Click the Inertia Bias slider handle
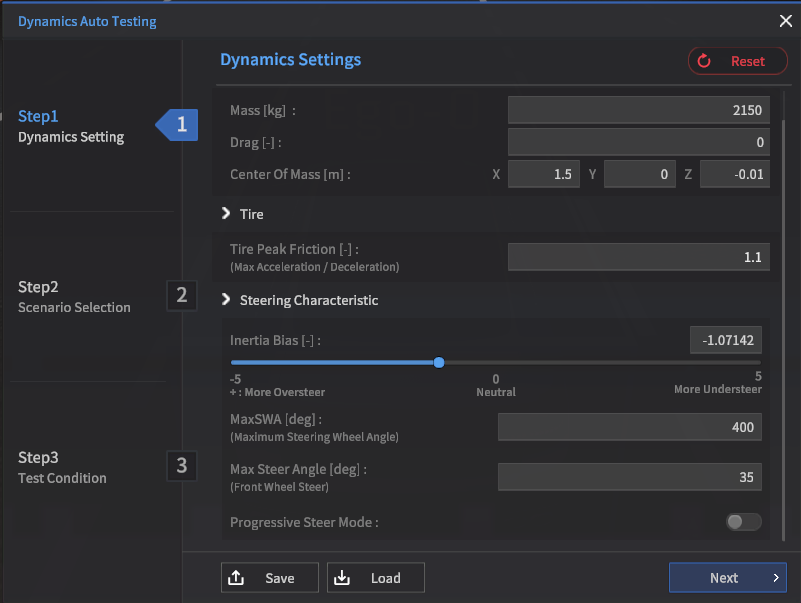Screen dimensions: 801x603 [x=439, y=362]
